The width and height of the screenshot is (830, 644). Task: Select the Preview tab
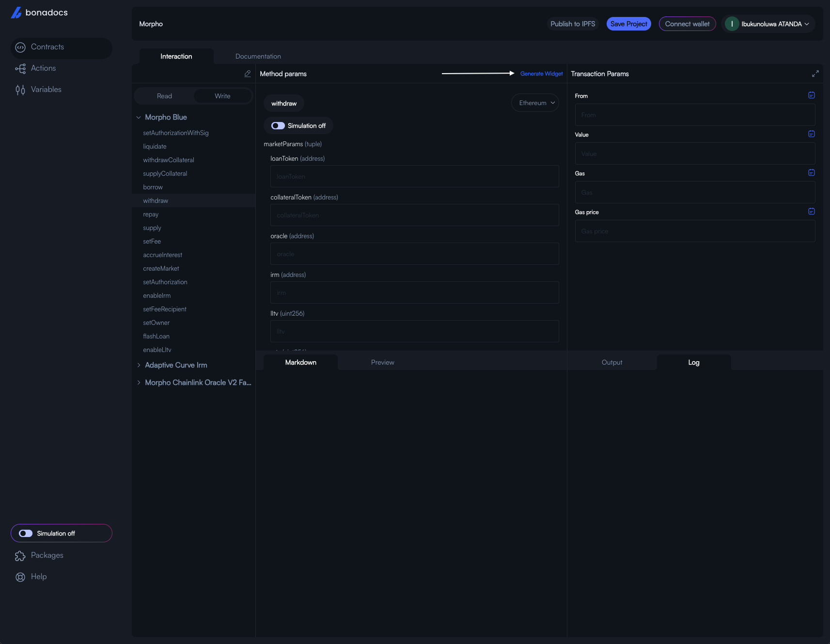click(383, 362)
